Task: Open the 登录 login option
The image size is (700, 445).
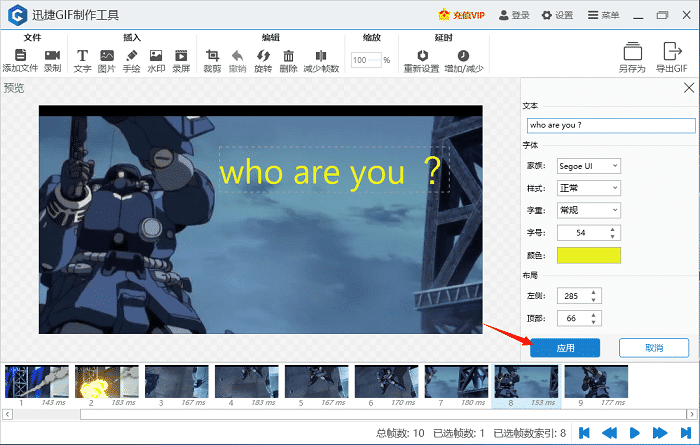Action: pyautogui.click(x=514, y=15)
